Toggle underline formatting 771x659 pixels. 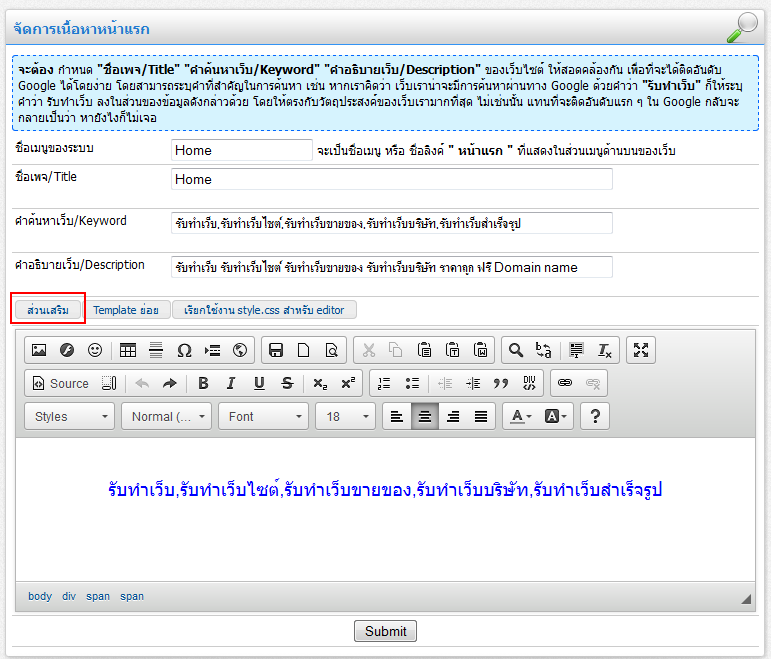259,383
